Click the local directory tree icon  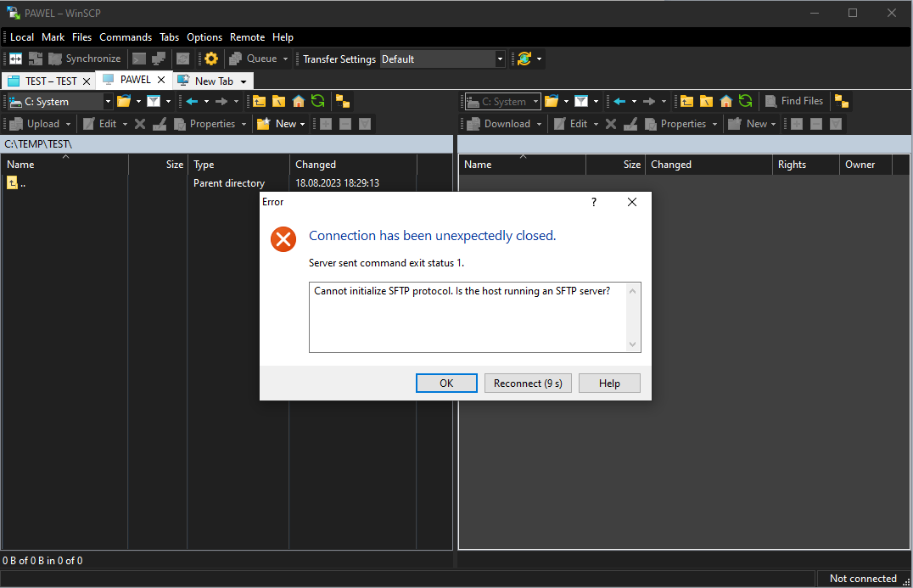[x=343, y=102]
